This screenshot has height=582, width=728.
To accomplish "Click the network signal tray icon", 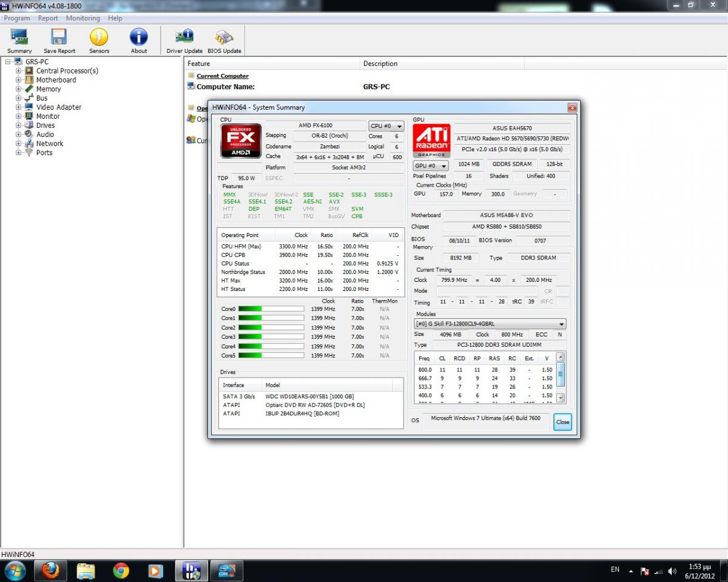I will tap(659, 570).
